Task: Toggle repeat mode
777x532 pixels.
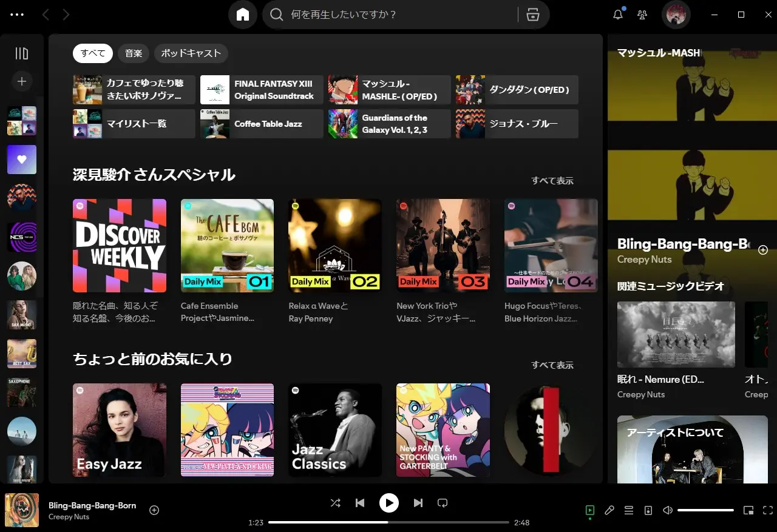Action: pos(443,503)
